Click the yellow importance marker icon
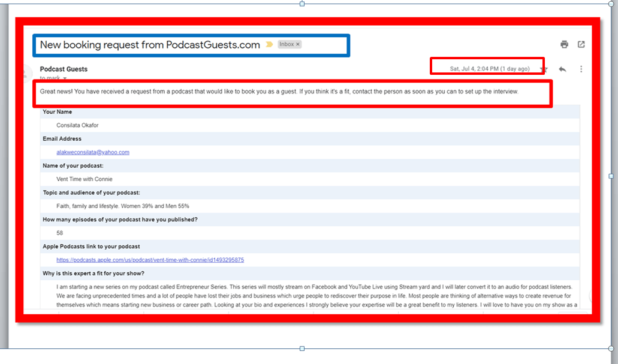 click(x=269, y=44)
